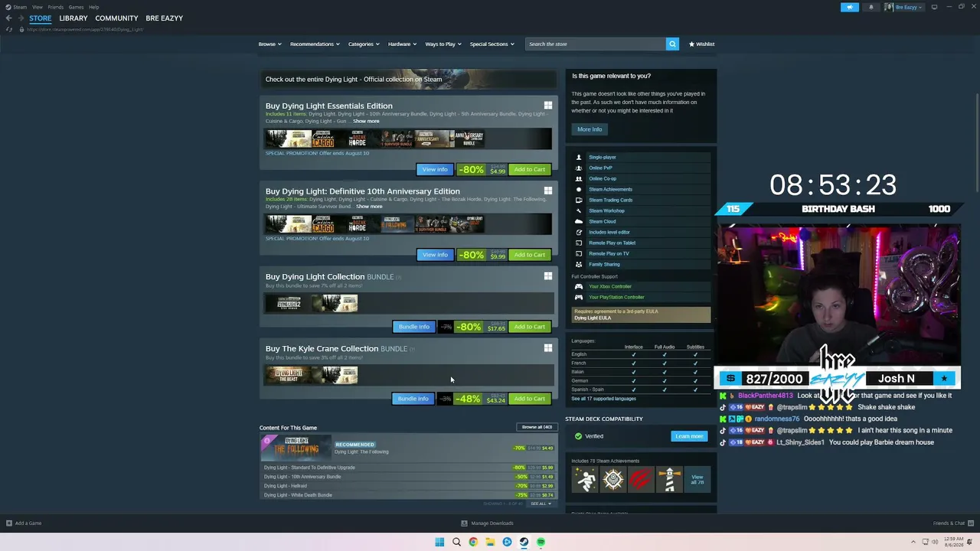The width and height of the screenshot is (980, 551).
Task: Expand the Recommendations dropdown
Action: pos(315,44)
